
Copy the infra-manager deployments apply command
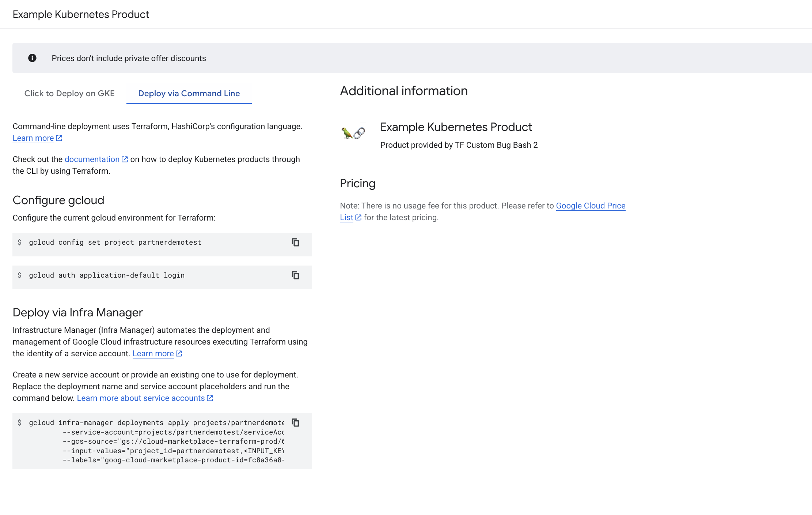(x=295, y=423)
